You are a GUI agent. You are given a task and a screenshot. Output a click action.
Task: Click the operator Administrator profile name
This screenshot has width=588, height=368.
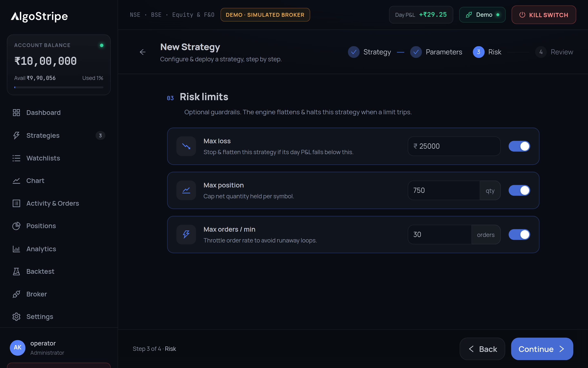coord(47,348)
